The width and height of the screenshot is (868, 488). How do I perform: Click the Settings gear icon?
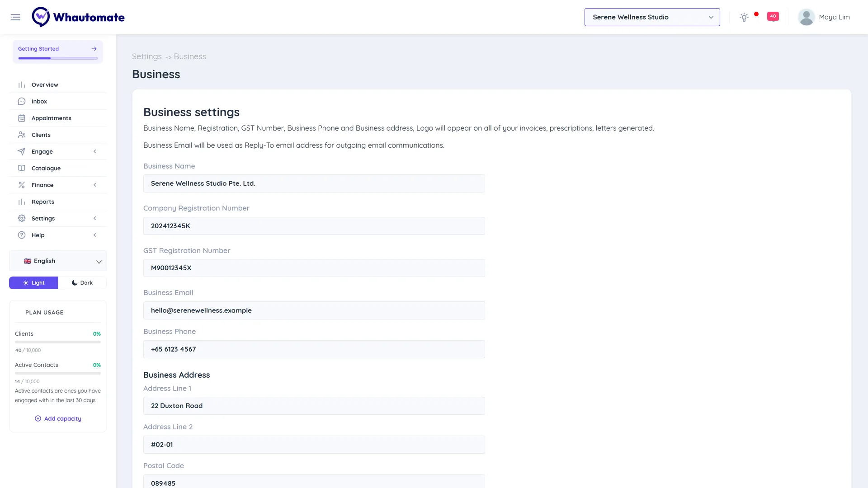[22, 219]
